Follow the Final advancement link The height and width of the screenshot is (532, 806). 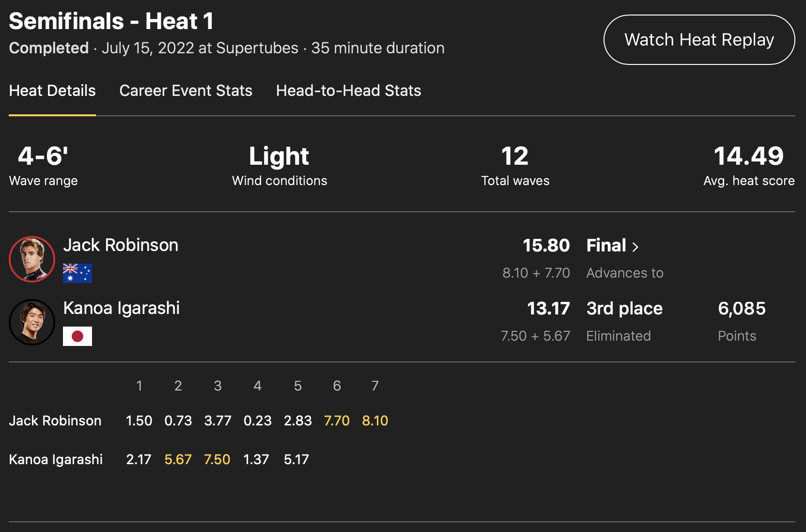[606, 246]
